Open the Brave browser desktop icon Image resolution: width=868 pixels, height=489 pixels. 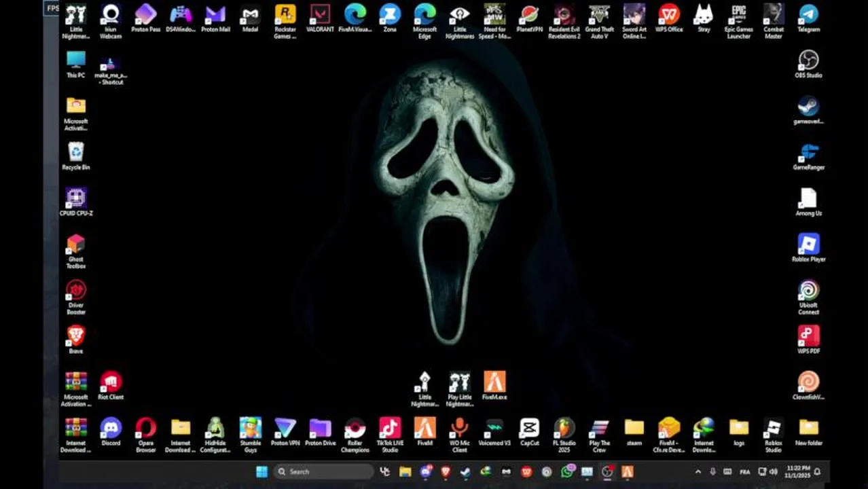tap(76, 340)
